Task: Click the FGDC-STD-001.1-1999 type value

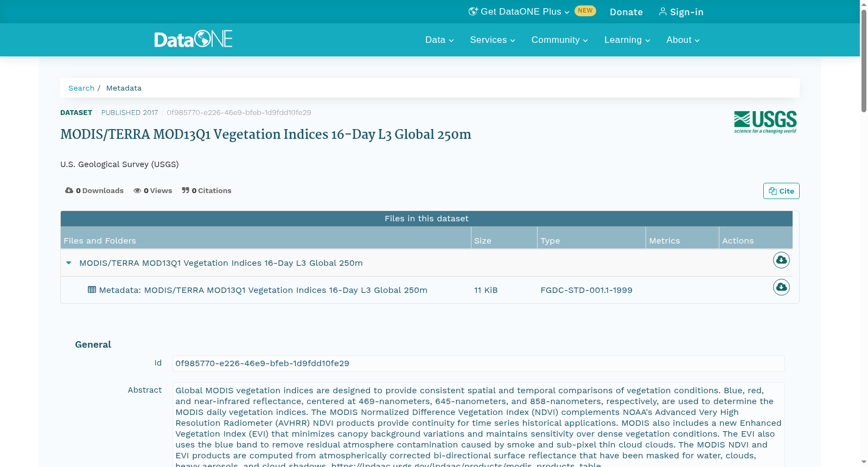Action: point(586,290)
